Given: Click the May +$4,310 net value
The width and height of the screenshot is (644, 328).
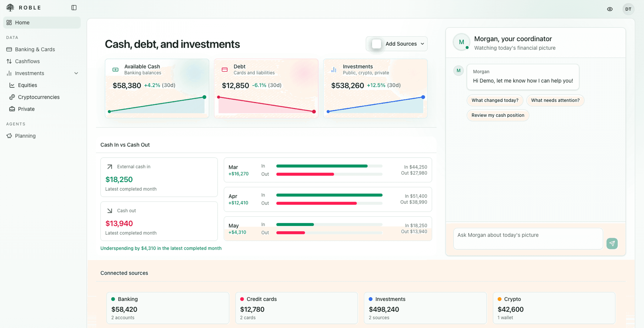Looking at the screenshot, I should 237,232.
